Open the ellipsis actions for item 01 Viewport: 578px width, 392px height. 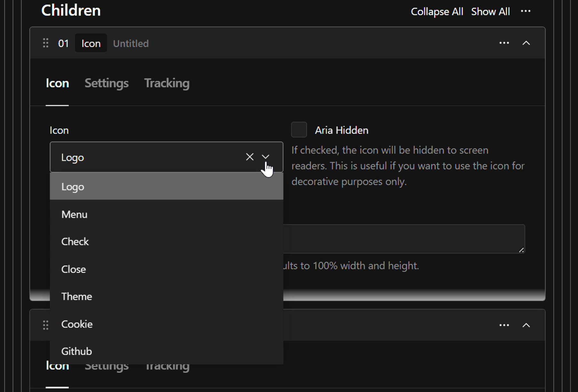pyautogui.click(x=504, y=43)
